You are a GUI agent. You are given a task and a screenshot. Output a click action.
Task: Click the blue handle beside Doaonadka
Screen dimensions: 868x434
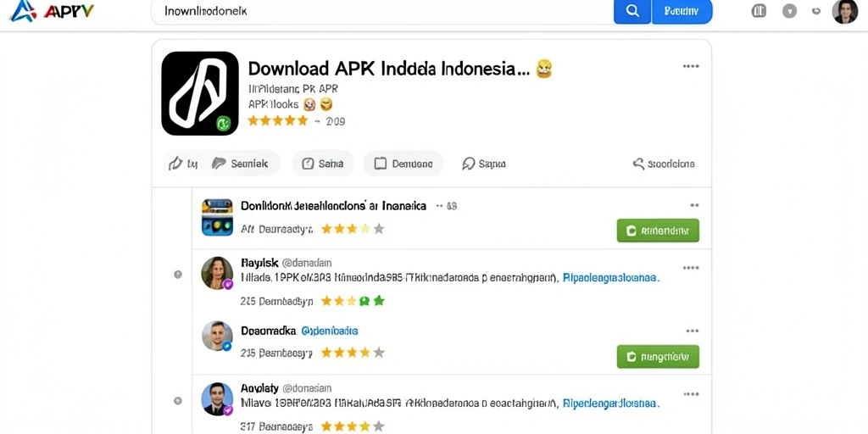(x=330, y=331)
